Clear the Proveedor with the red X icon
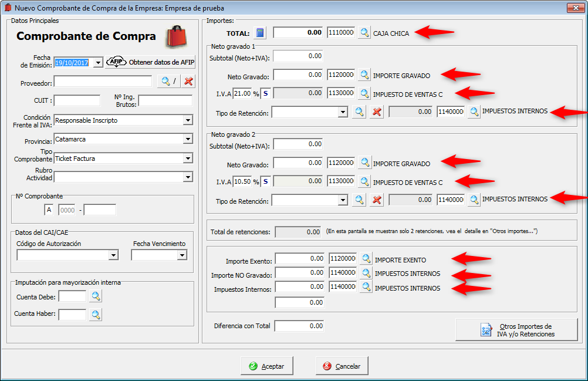The image size is (588, 381). 188,82
